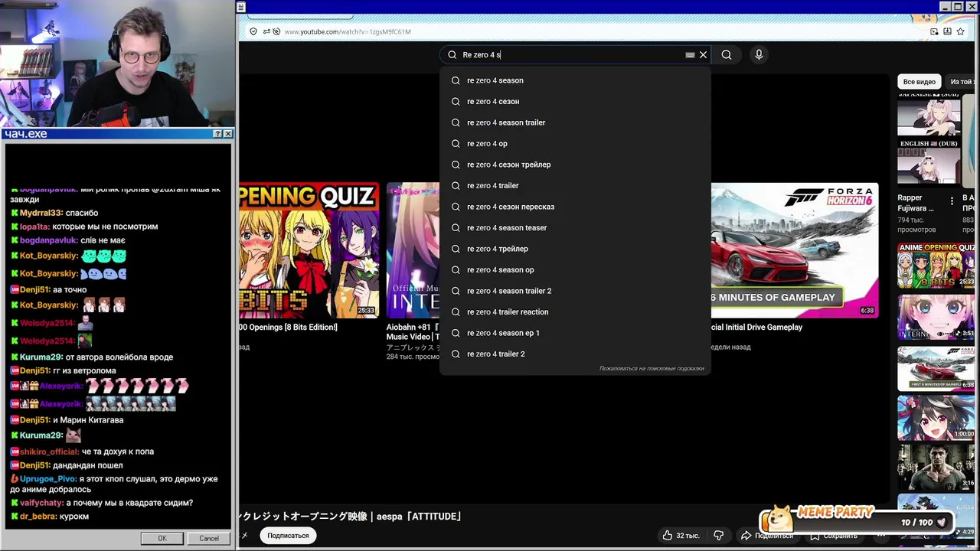The image size is (980, 551).
Task: Pick suggestion 're zero 4 season ep 1'
Action: (x=575, y=333)
